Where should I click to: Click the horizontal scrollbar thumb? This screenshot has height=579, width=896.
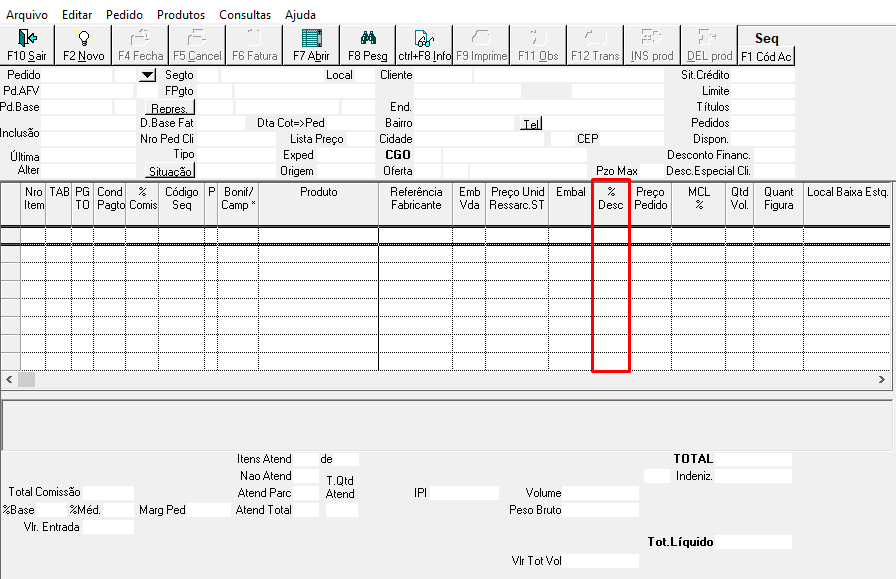[26, 379]
